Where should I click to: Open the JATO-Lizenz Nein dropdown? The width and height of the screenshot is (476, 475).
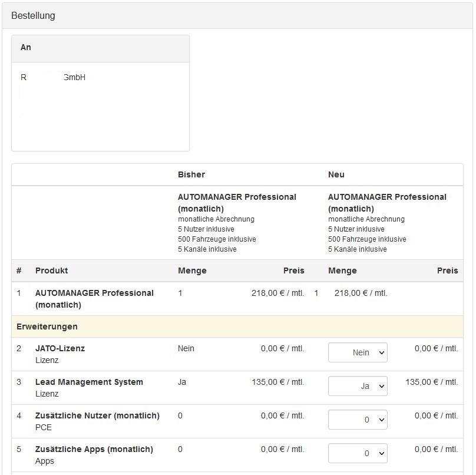click(x=358, y=352)
